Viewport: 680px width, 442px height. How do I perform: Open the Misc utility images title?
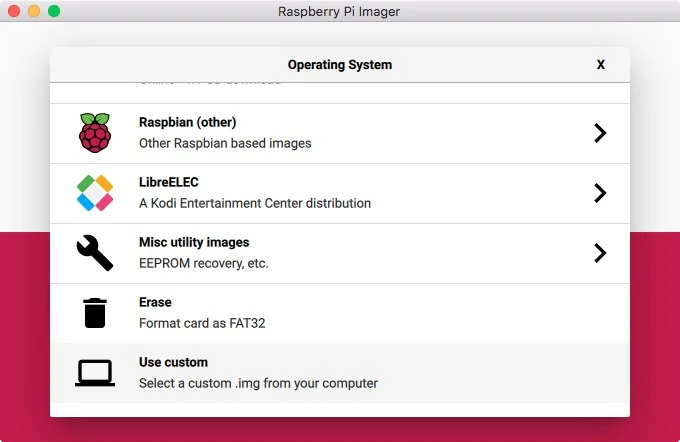click(194, 242)
